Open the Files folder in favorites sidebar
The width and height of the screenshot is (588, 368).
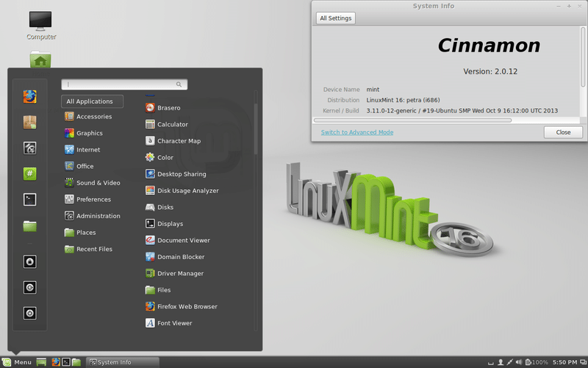[29, 226]
